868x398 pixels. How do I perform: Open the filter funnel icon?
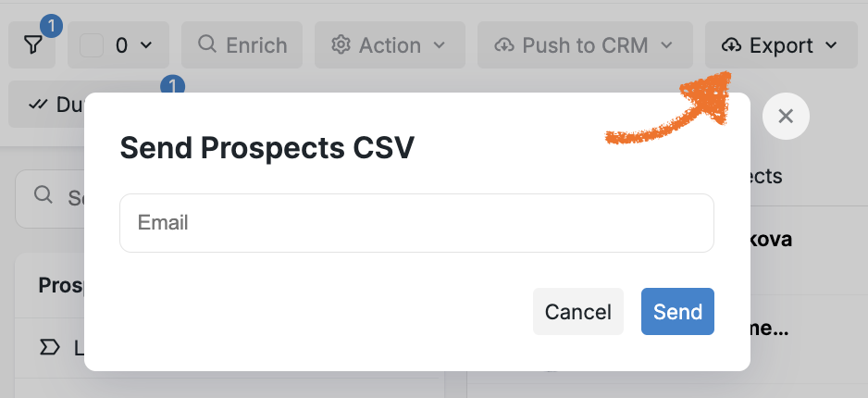click(x=33, y=45)
